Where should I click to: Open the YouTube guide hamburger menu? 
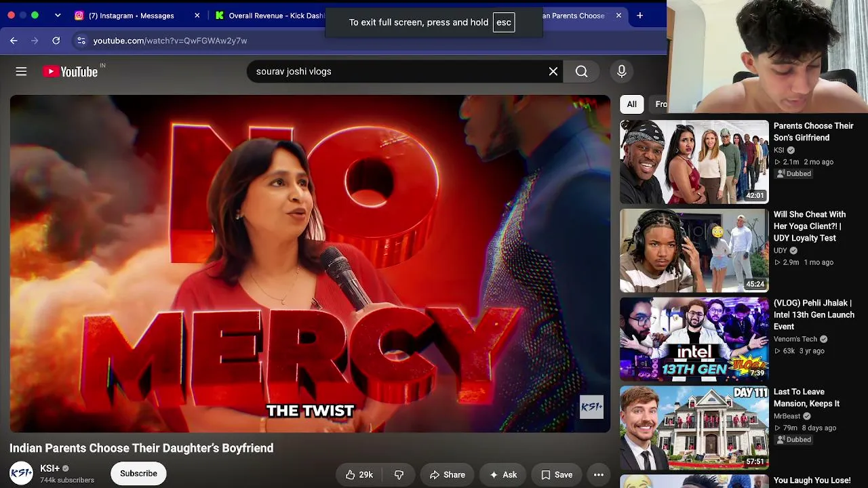[x=21, y=71]
